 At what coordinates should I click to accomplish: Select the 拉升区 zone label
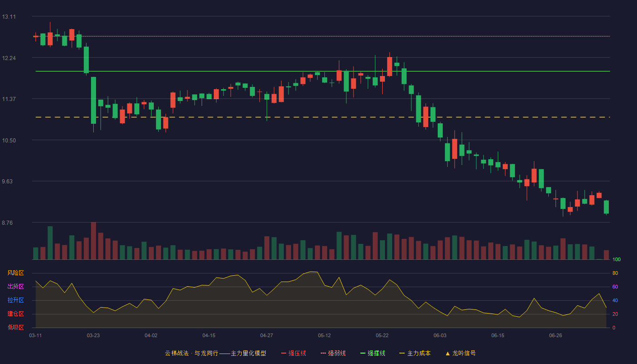click(x=15, y=300)
